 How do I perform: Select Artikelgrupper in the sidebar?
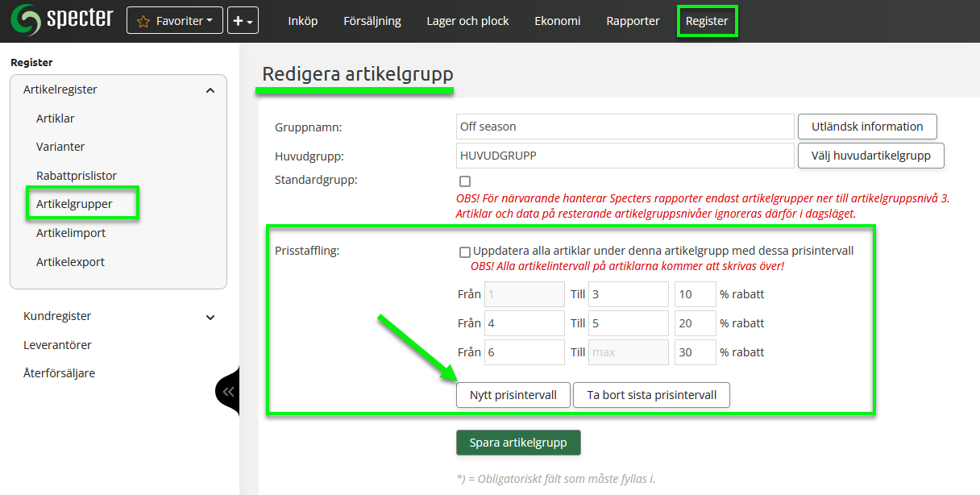tap(74, 204)
